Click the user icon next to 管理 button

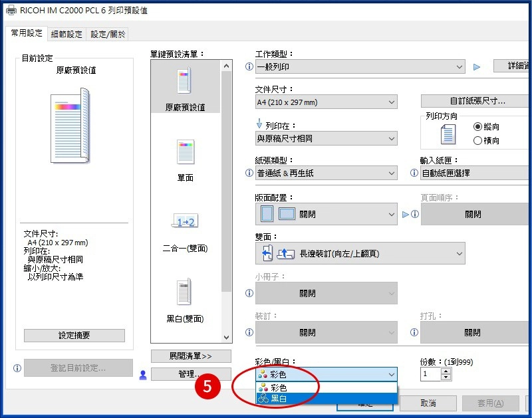coord(142,375)
